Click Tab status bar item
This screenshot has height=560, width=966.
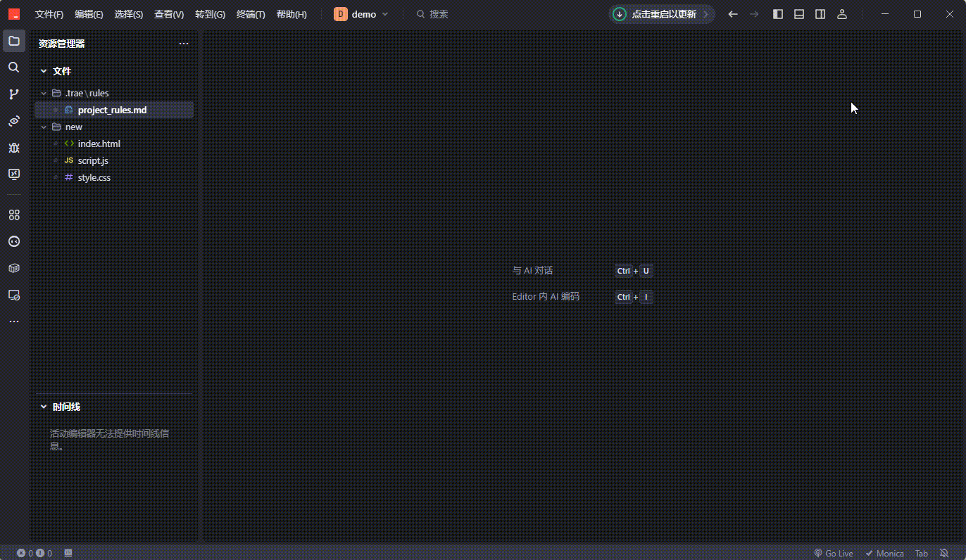pyautogui.click(x=922, y=554)
